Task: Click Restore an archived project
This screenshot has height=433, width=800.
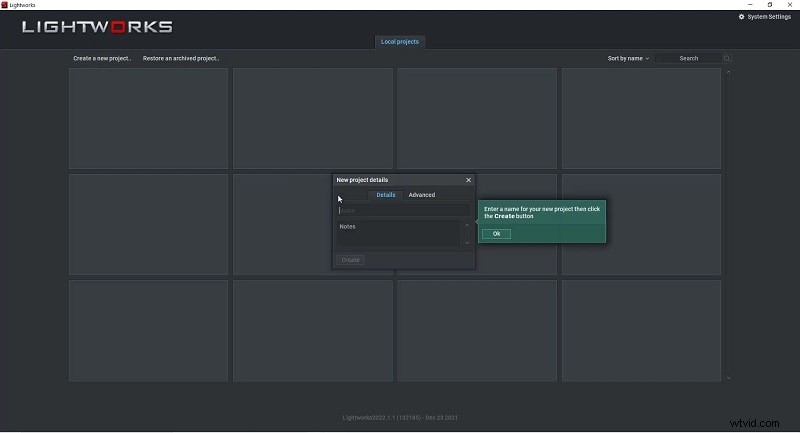Action: (x=181, y=58)
